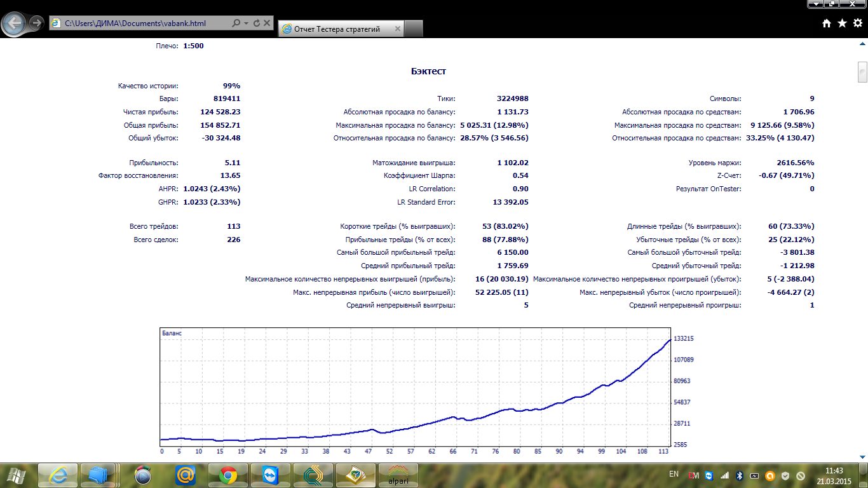
Task: Click LR Standard Error value 13 392.05
Action: 511,202
